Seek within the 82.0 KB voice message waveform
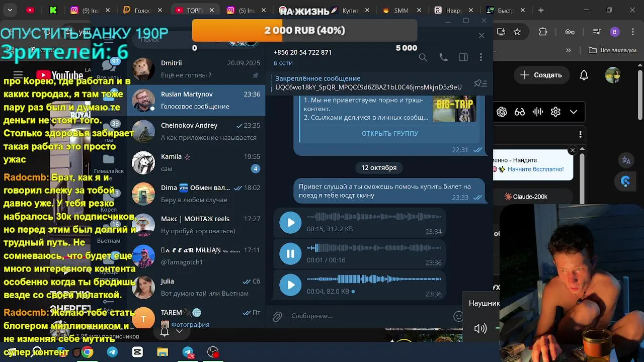This screenshot has height=362, width=644. point(374,279)
